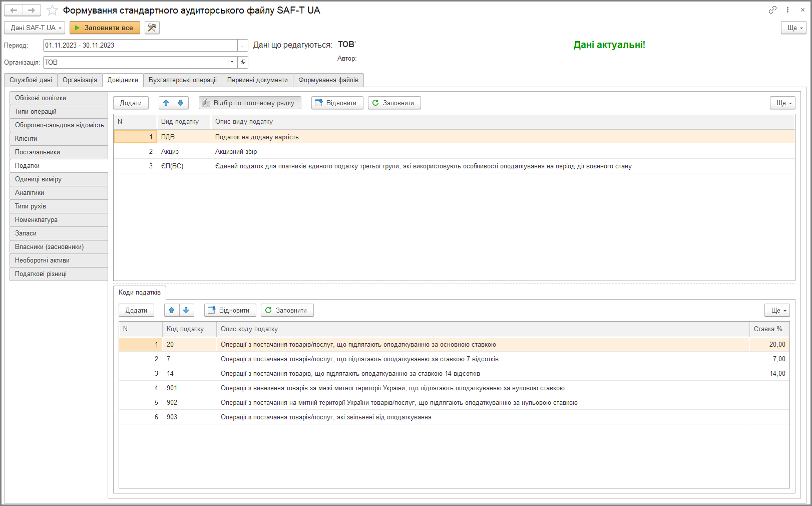Move the tax row up in the upper table
Screen dimensions: 812x506
(x=166, y=103)
